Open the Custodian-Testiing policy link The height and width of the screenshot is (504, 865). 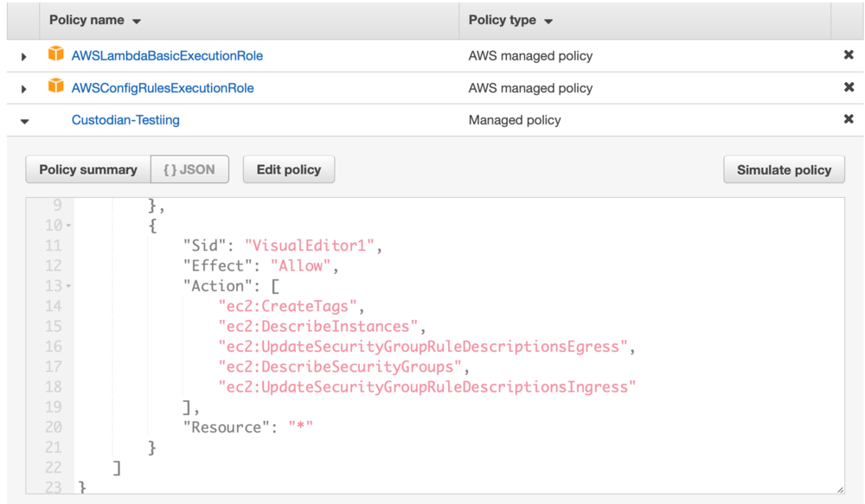[125, 119]
